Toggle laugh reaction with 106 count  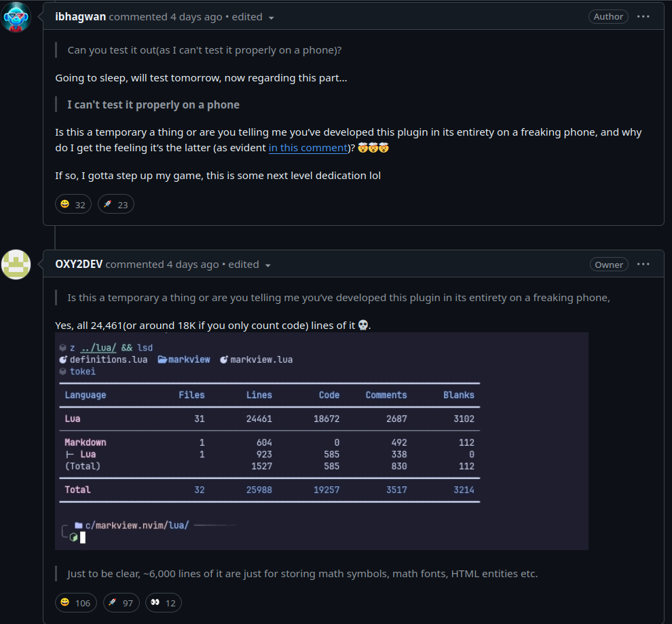tap(76, 602)
